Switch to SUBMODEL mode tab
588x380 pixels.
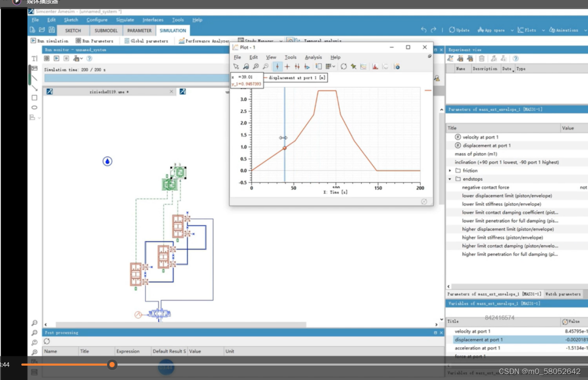coord(106,31)
